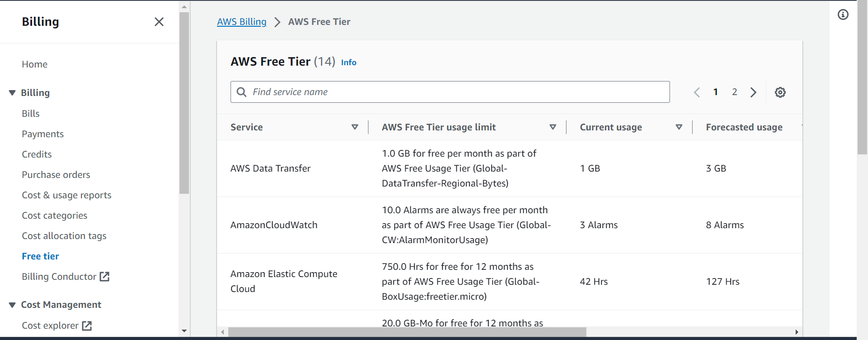This screenshot has width=868, height=340.
Task: Open Cost categories page
Action: (x=55, y=215)
